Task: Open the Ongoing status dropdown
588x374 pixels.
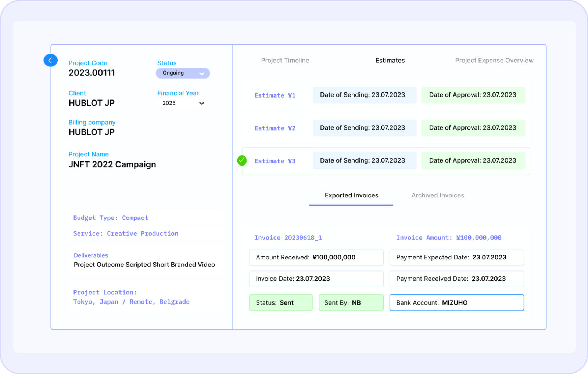Action: click(183, 73)
